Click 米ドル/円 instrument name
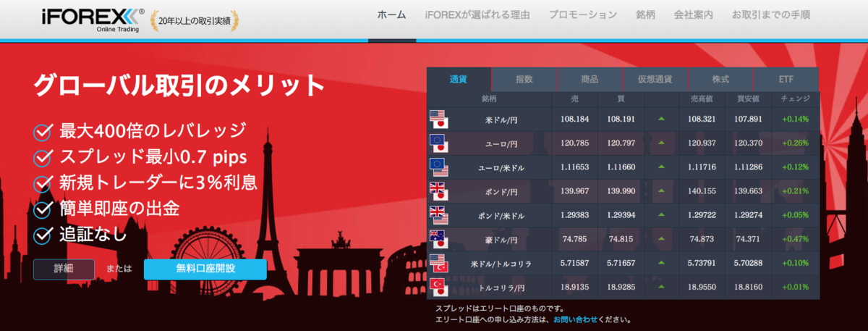 500,119
